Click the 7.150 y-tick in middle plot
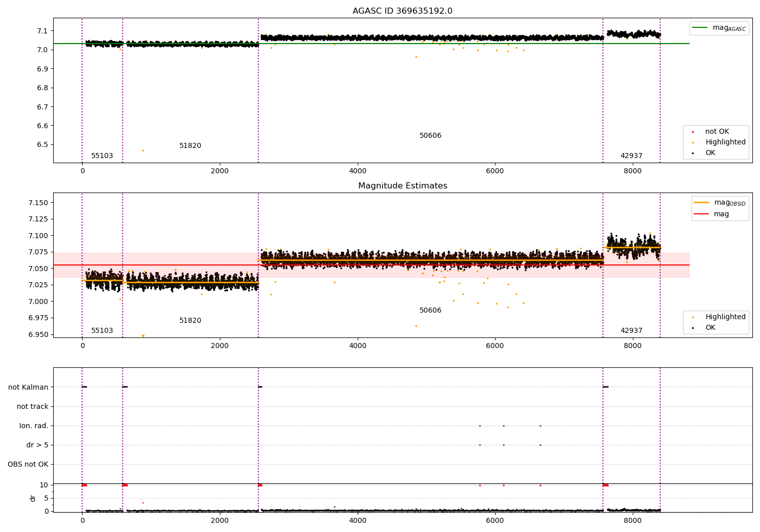760x532 pixels. click(38, 203)
